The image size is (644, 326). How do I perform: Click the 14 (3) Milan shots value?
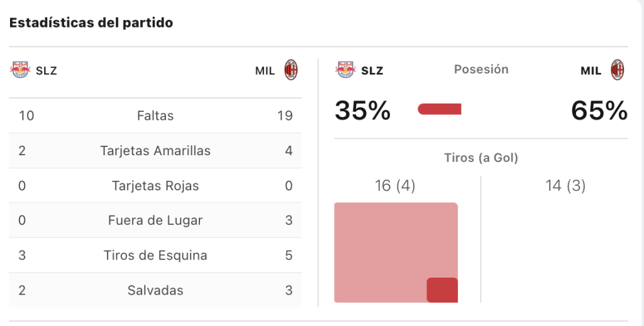tap(565, 186)
